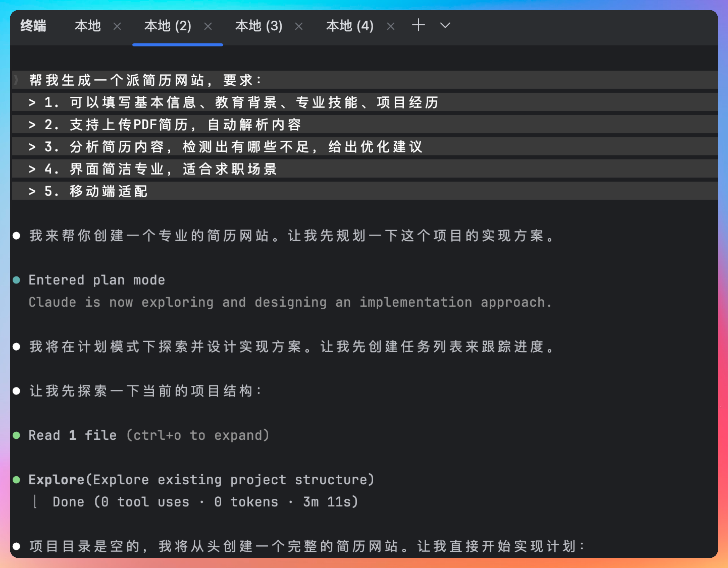728x568 pixels.
Task: Click the prompt chevron before 帮我生成
Action: tap(16, 80)
